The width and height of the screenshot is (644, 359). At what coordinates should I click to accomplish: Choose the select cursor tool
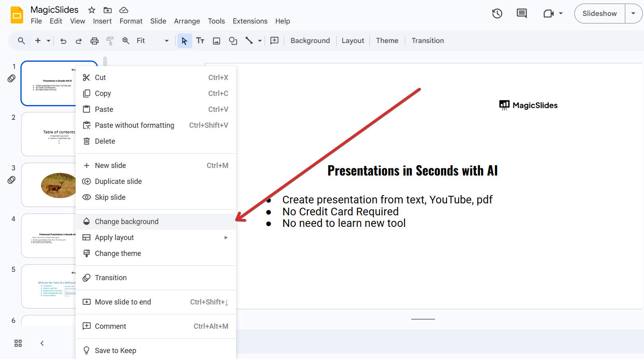click(185, 41)
